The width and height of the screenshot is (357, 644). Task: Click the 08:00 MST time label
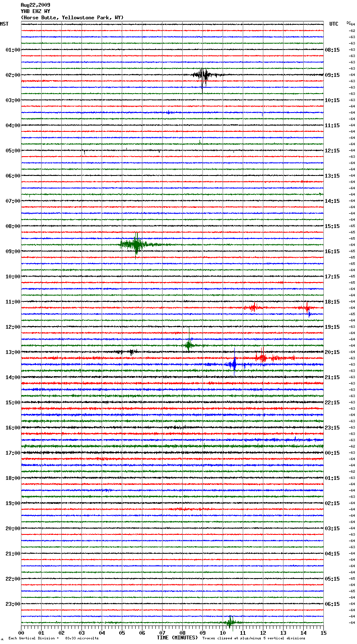(13, 226)
